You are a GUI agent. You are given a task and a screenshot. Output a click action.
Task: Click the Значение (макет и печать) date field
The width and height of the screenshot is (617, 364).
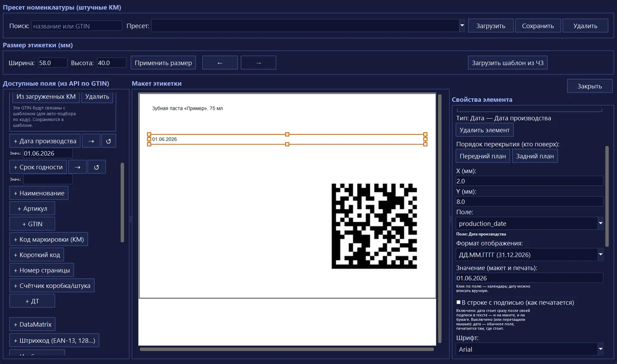click(529, 278)
